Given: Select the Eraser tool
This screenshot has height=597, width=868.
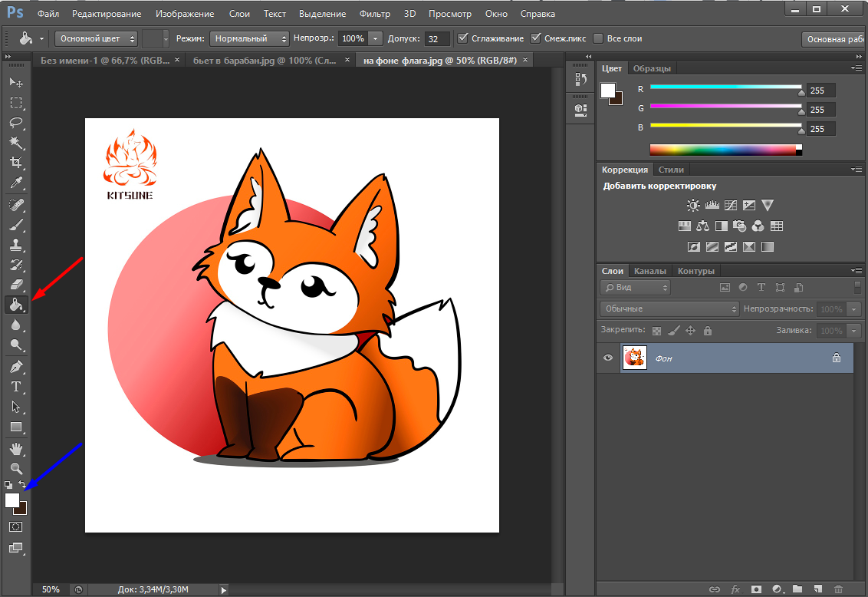Looking at the screenshot, I should [x=16, y=285].
